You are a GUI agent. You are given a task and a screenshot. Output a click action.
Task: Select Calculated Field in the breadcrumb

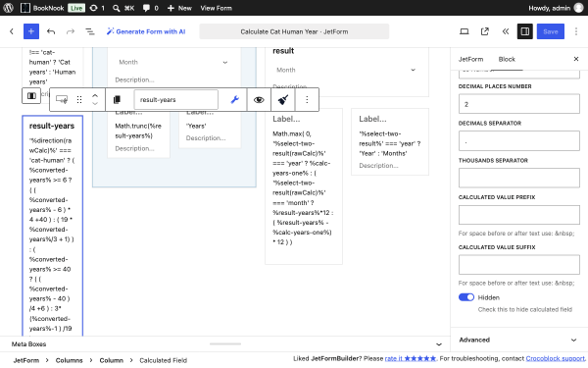(x=163, y=360)
